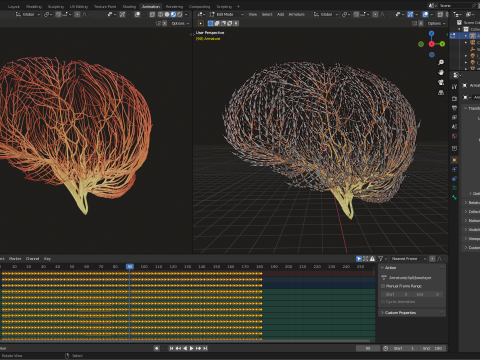
Task: Open the Tool properties tab icon
Action: click(454, 87)
